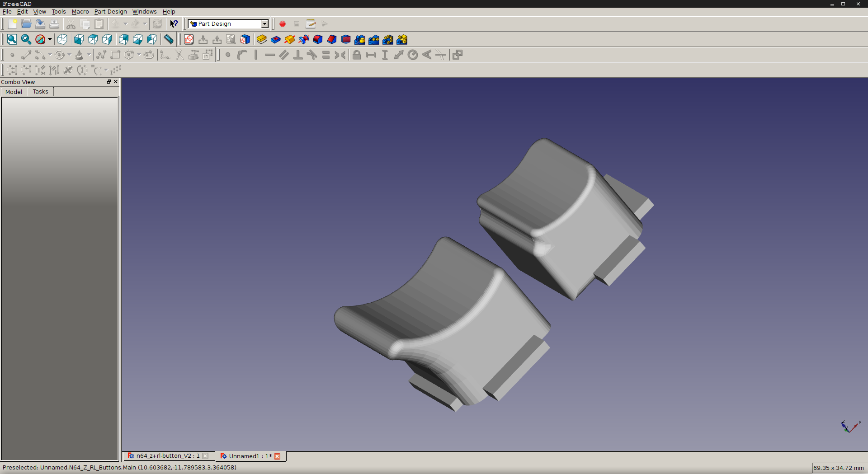
Task: Close the Unnamed1 document tab
Action: click(277, 456)
